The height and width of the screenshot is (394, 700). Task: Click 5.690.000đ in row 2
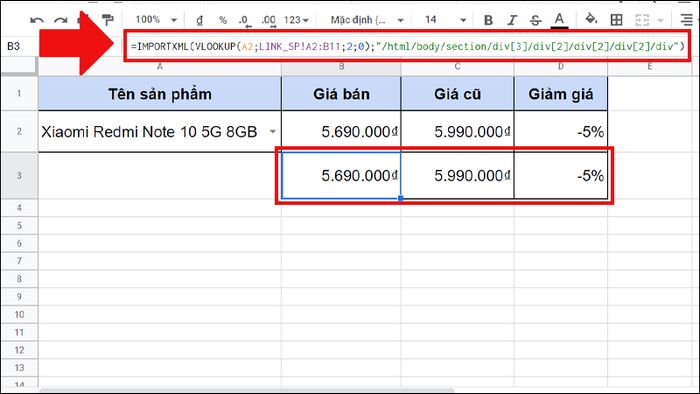341,132
